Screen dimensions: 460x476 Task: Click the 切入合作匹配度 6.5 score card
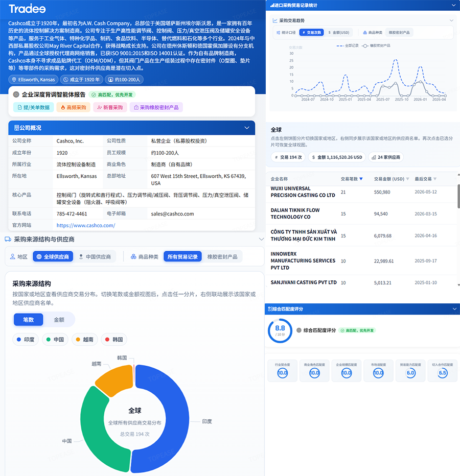(x=443, y=371)
